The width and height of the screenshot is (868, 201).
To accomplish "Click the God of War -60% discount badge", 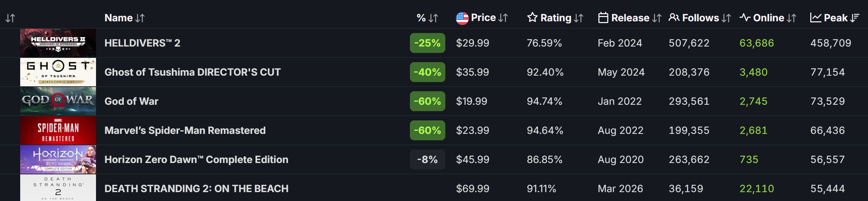I will point(427,101).
